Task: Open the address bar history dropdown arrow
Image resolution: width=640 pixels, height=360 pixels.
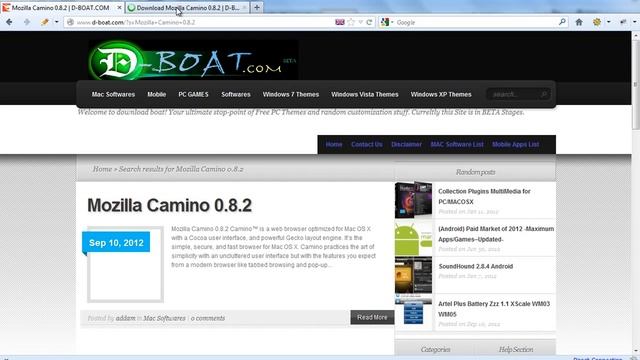Action: pos(360,22)
